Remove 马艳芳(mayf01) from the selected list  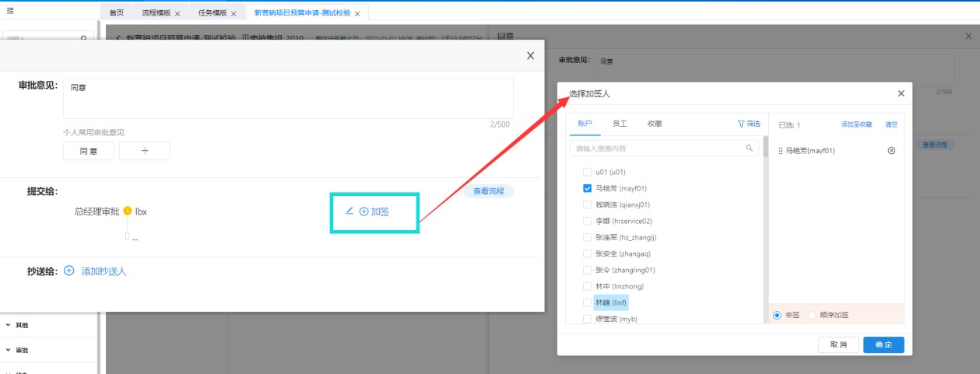coord(891,151)
